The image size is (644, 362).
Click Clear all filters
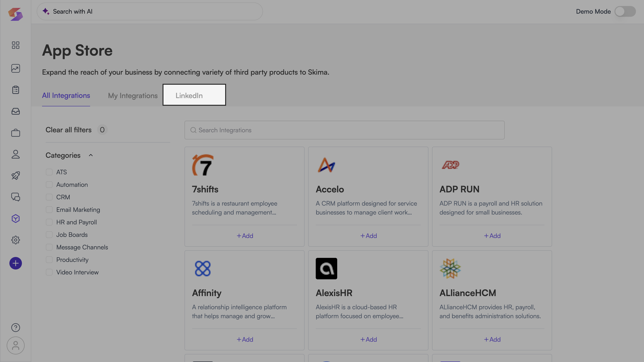68,130
